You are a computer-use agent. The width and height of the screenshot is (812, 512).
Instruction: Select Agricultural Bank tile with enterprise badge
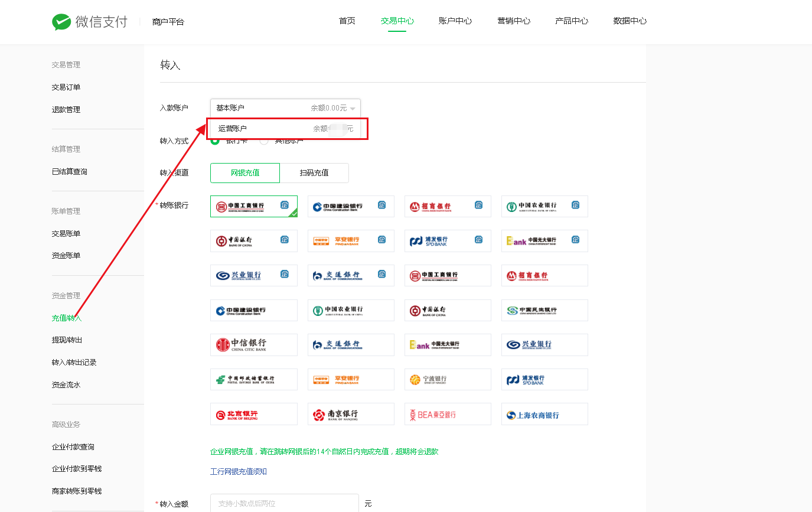coord(544,206)
